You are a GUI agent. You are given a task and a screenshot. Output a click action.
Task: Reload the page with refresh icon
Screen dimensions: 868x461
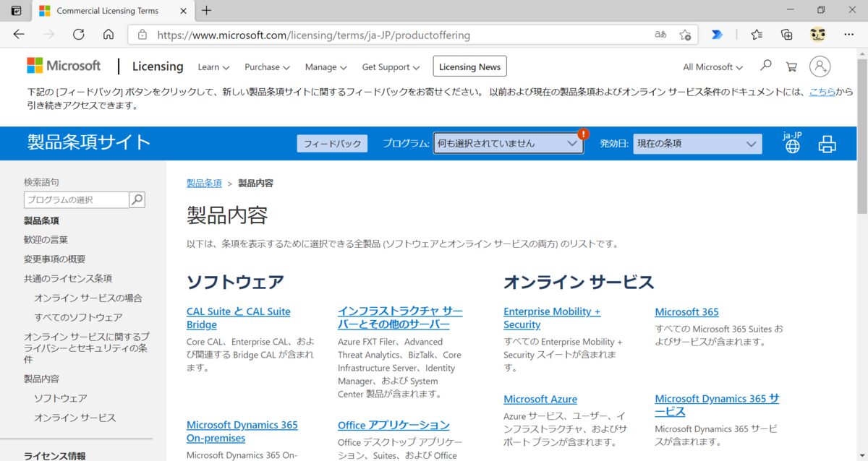click(79, 34)
